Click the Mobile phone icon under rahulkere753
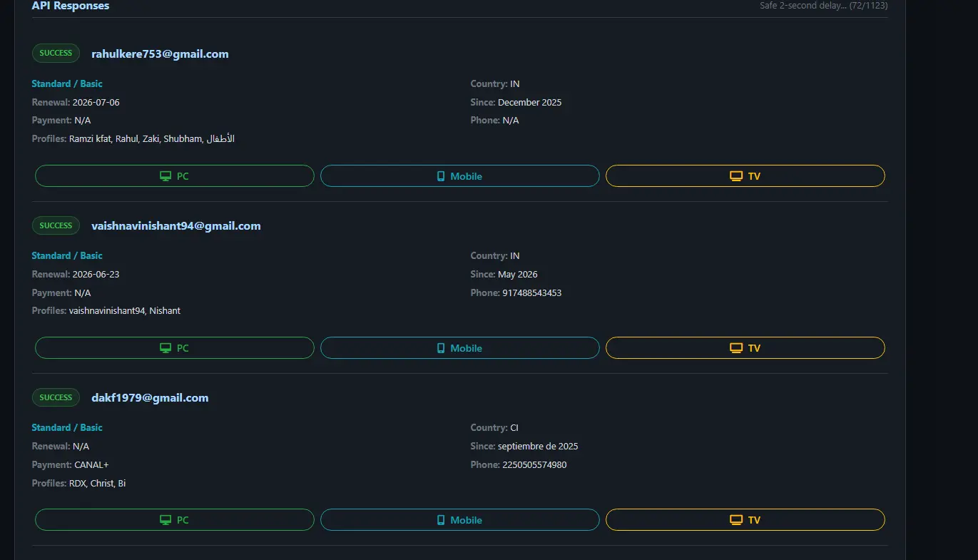978x560 pixels. coord(441,176)
